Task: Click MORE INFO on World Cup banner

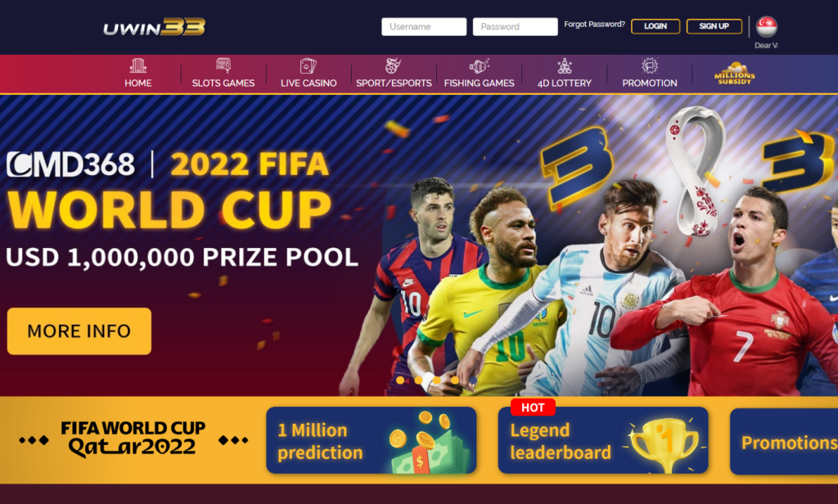Action: [79, 331]
